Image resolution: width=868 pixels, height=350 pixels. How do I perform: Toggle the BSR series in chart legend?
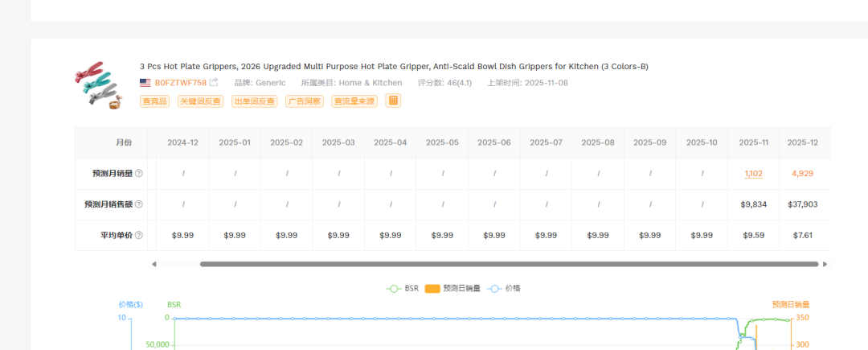[x=403, y=288]
